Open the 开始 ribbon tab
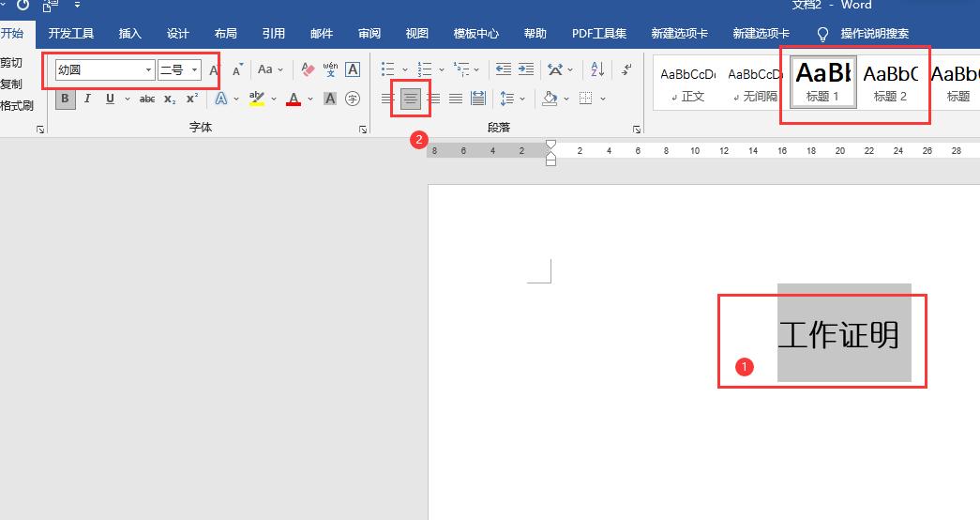Image resolution: width=980 pixels, height=520 pixels. tap(12, 33)
